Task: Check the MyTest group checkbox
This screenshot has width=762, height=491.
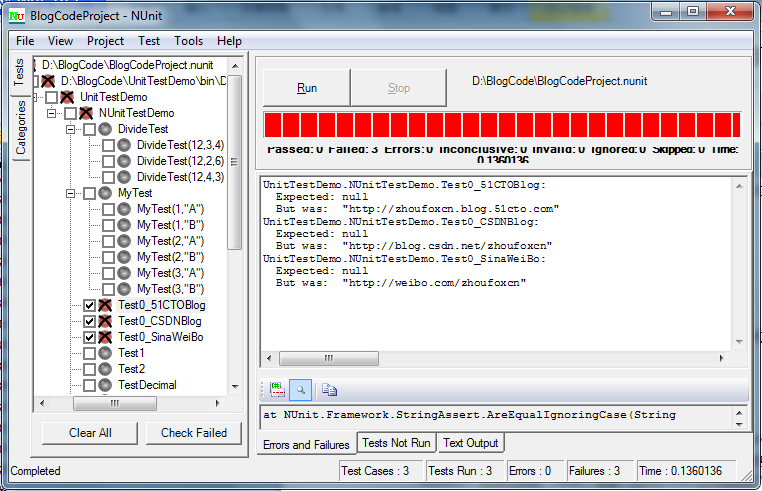Action: (89, 194)
